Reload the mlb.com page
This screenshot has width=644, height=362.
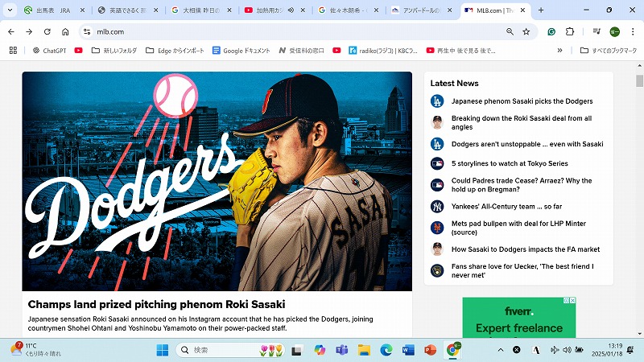(x=47, y=31)
